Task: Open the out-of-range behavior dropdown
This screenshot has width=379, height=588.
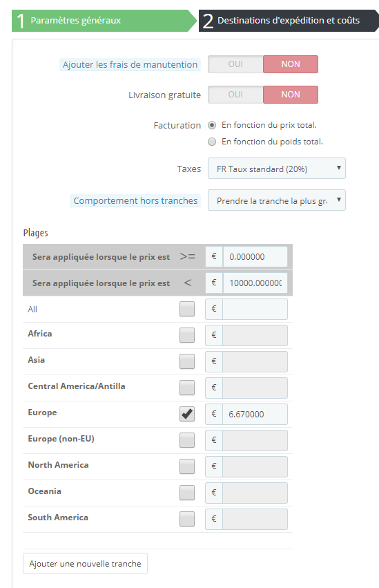Action: coord(277,200)
